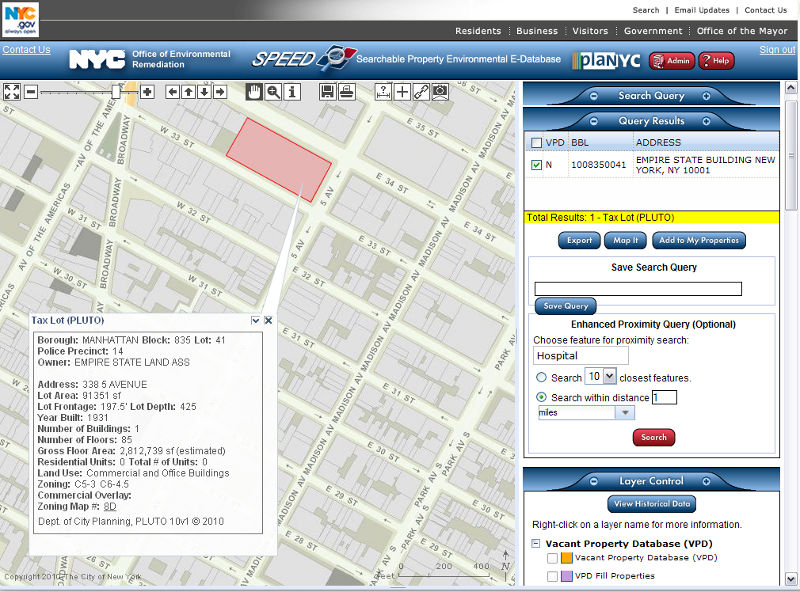Screen dimensions: 800x592
Task: Click the chain link tool icon
Action: coord(421,92)
